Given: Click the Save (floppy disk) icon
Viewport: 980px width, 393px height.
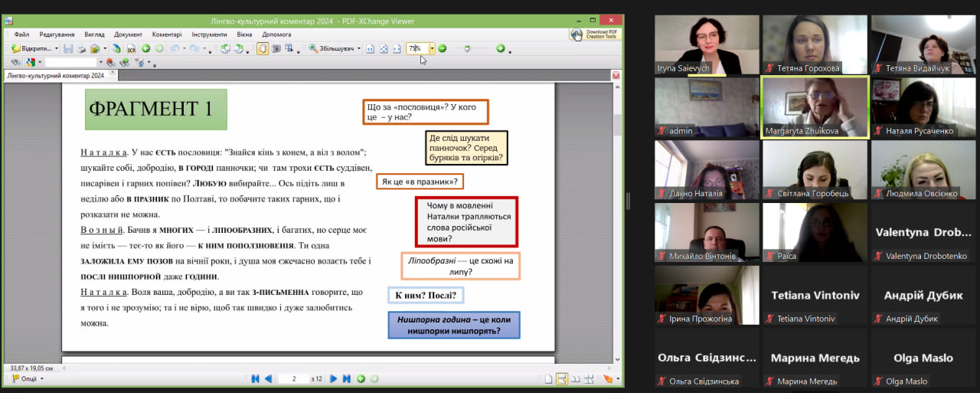Looking at the screenshot, I should pyautogui.click(x=67, y=49).
